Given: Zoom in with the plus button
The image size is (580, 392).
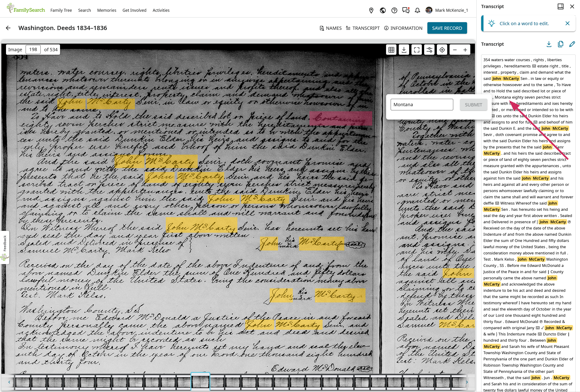Looking at the screenshot, I should (x=465, y=50).
